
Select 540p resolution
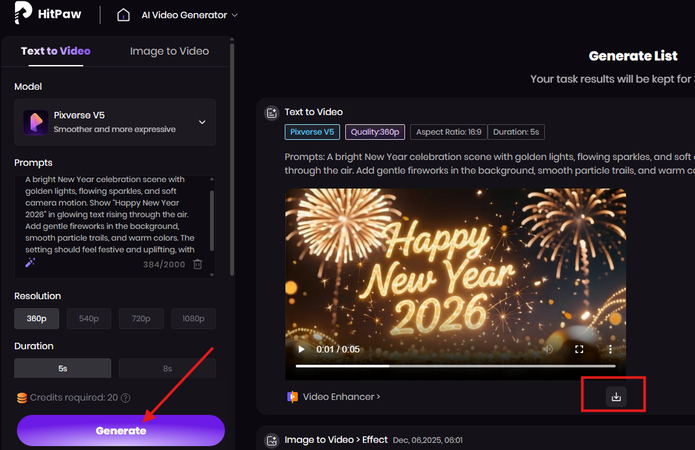coord(89,318)
